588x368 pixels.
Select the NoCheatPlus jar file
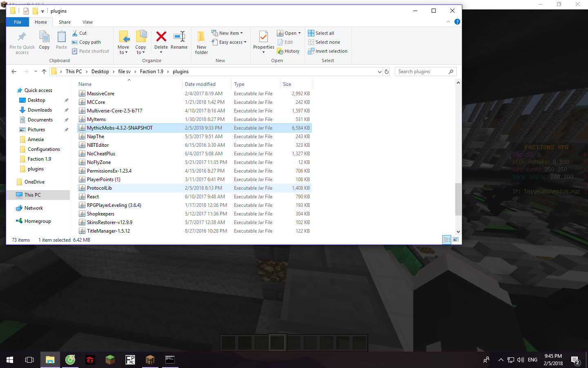tap(194, 154)
